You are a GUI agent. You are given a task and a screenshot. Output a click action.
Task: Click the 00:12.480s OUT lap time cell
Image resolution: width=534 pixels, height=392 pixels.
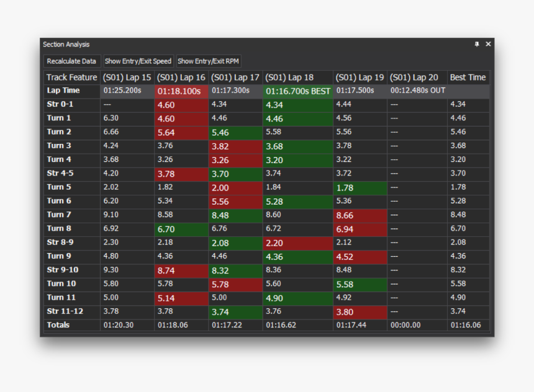(x=417, y=91)
